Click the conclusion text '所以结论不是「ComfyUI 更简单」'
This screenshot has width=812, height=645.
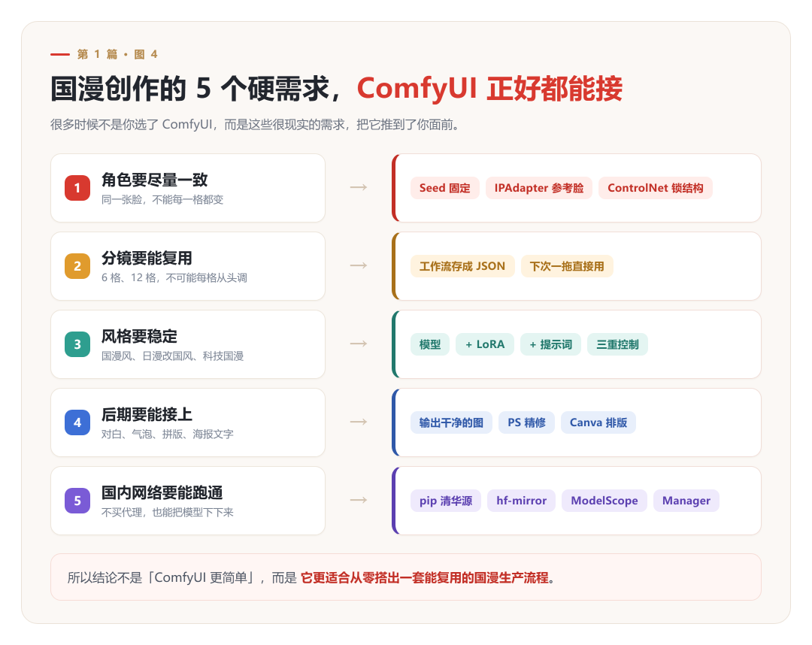pos(162,577)
